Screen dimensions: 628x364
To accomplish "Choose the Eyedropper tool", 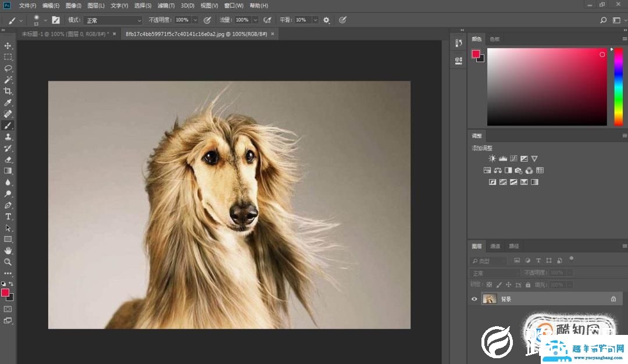I will point(8,102).
